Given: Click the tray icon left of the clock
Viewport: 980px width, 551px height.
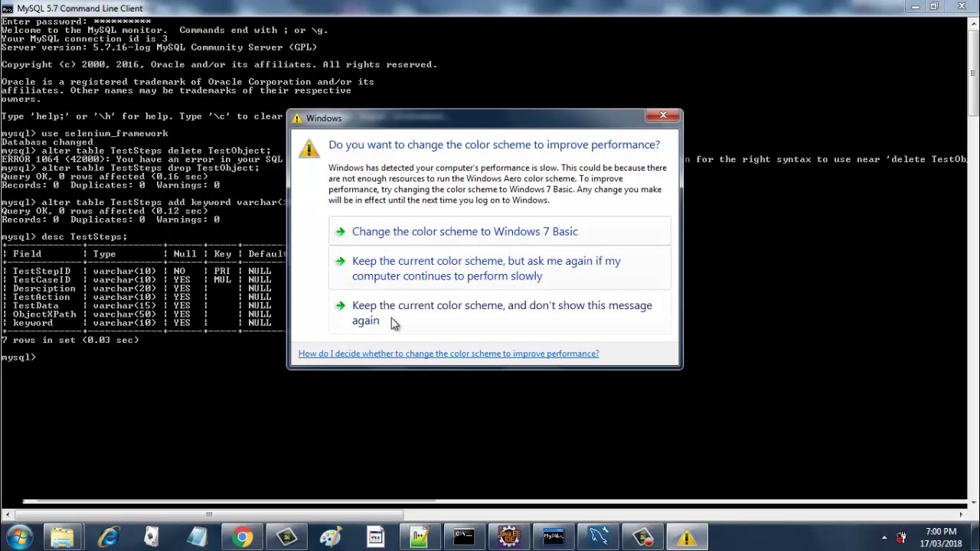Looking at the screenshot, I should tap(901, 538).
